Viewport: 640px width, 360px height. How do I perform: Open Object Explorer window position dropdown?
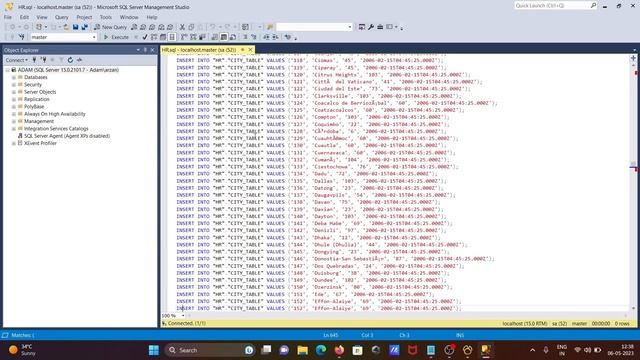[x=138, y=50]
